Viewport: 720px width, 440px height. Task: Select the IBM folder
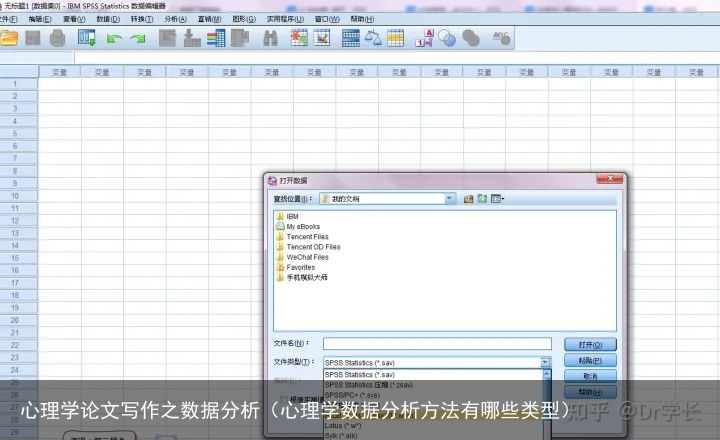click(x=287, y=216)
